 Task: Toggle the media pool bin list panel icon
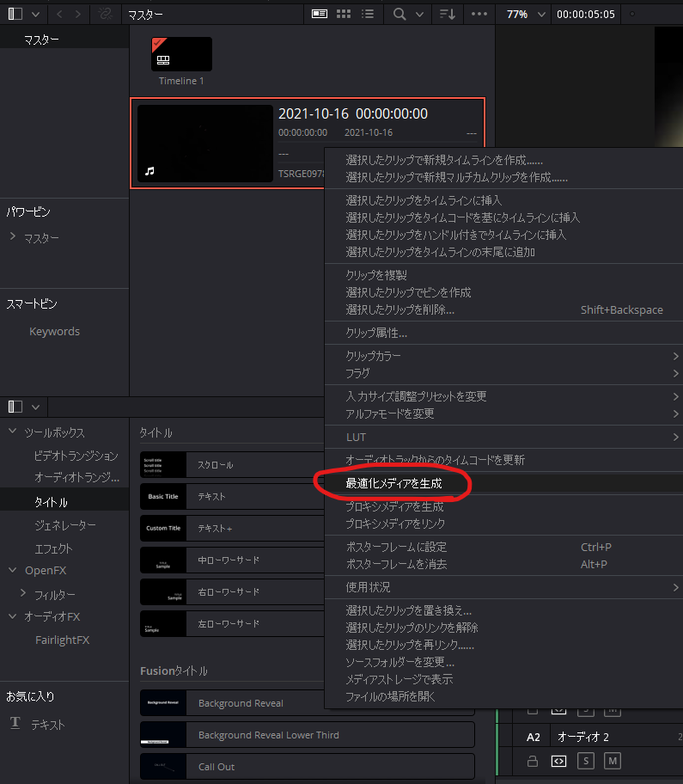(15, 14)
